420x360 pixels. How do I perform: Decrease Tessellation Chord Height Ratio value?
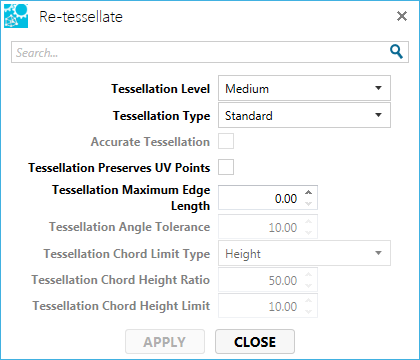[309, 285]
